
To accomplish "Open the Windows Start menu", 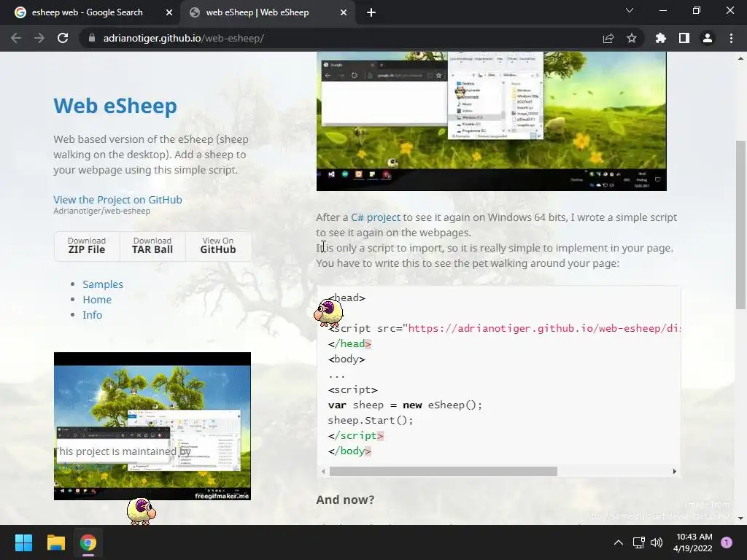I will [x=23, y=542].
